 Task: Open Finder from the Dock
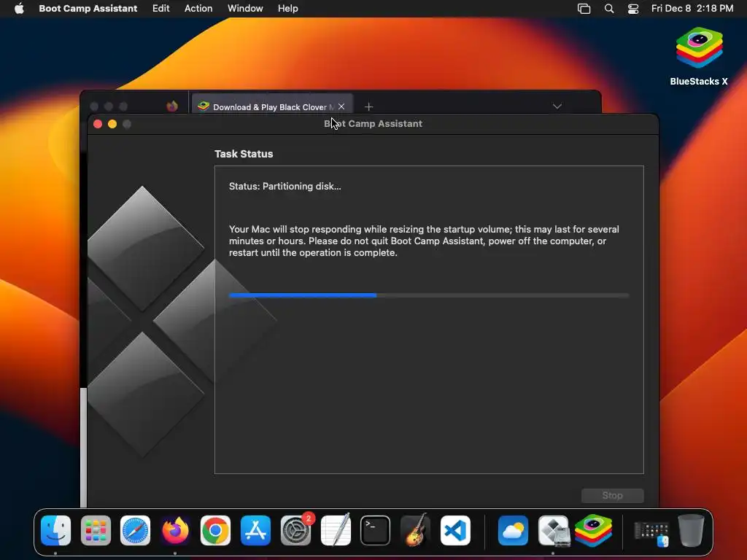(x=55, y=531)
